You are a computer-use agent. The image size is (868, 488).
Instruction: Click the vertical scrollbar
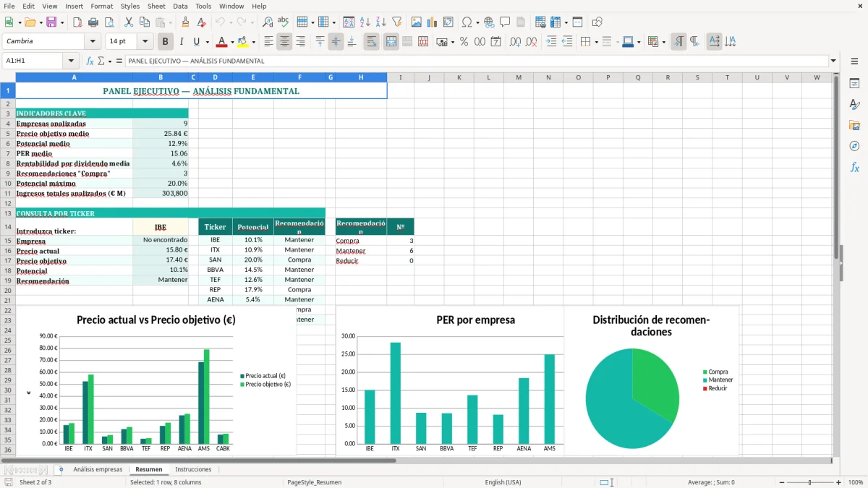tap(836, 264)
